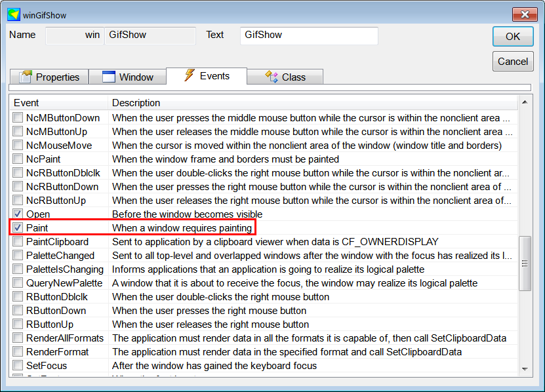Click the Cancel button
Viewport: 545px width, 392px height.
pyautogui.click(x=513, y=62)
